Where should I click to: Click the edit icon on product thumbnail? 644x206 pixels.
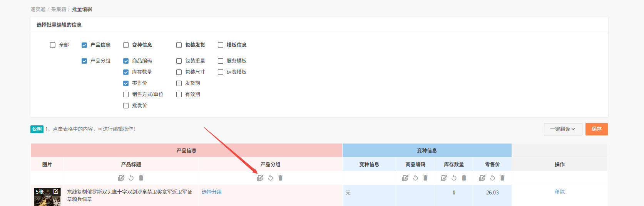[x=56, y=191]
